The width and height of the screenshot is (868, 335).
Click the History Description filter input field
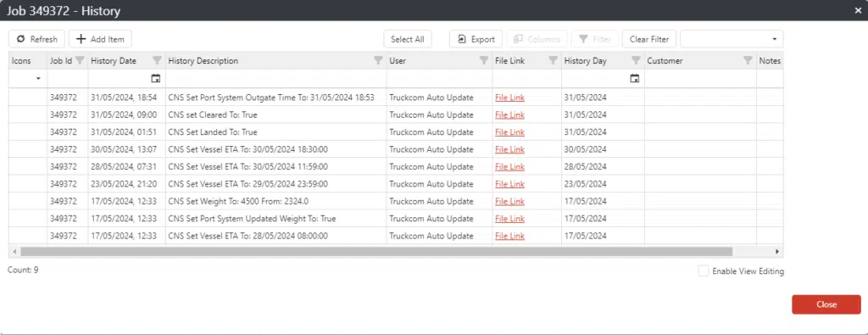point(275,79)
